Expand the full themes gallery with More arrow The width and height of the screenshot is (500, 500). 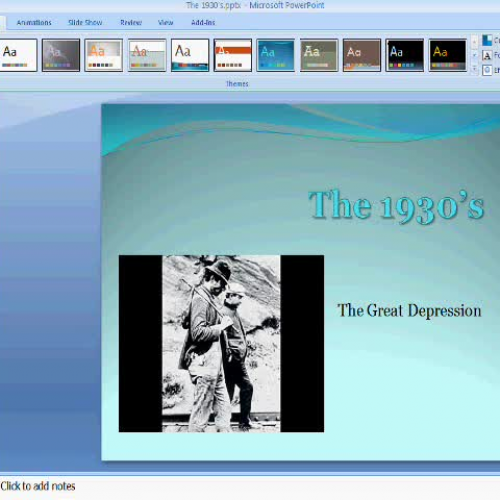tap(474, 69)
